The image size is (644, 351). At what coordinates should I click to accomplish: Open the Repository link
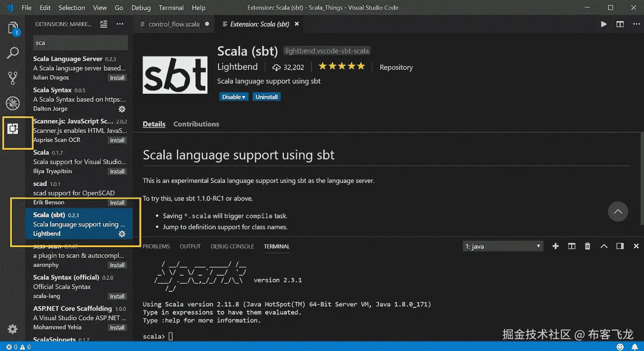[x=396, y=68]
